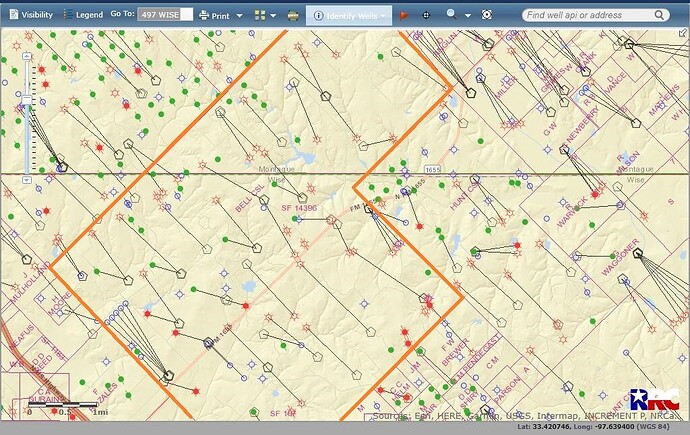Select the magnifier zoom tool

[x=454, y=16]
